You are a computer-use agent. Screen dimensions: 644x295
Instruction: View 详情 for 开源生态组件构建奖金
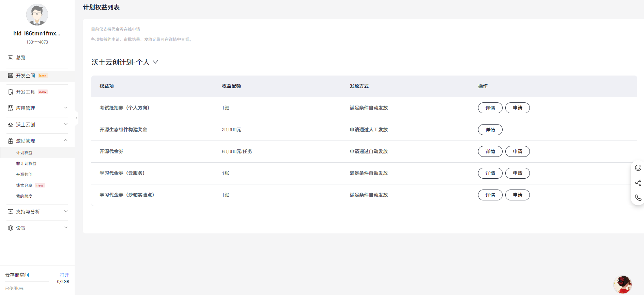pos(490,130)
